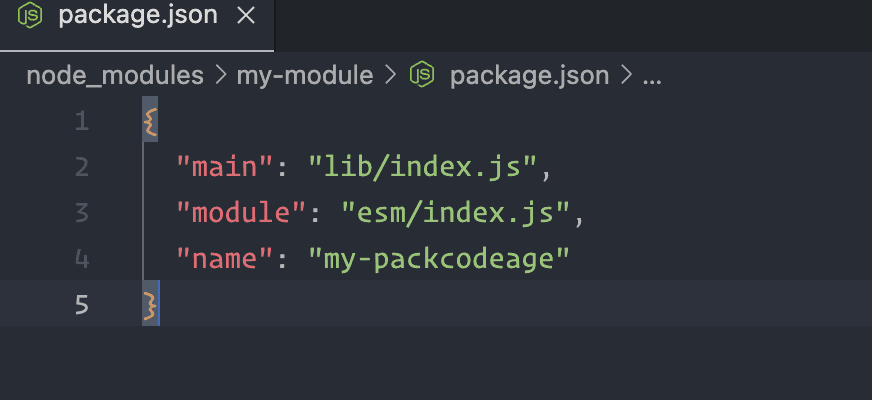Viewport: 872px width, 400px height.
Task: Select the package.json editor tab
Action: (136, 18)
